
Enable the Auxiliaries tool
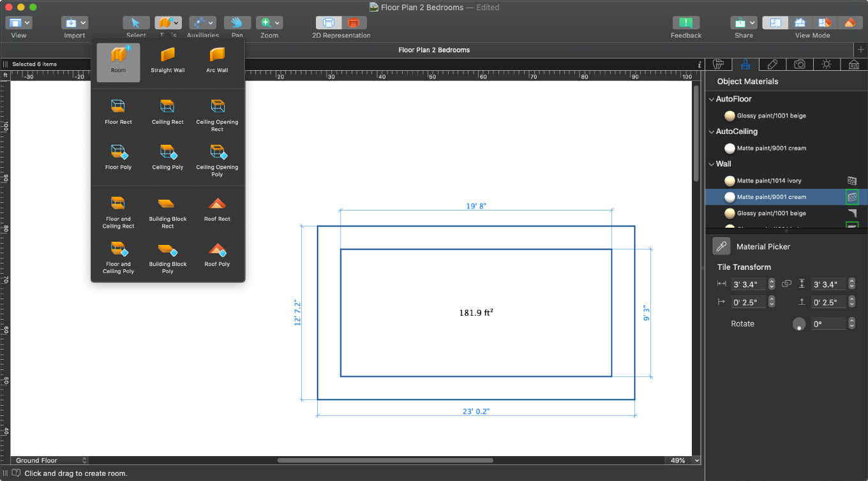pos(198,22)
